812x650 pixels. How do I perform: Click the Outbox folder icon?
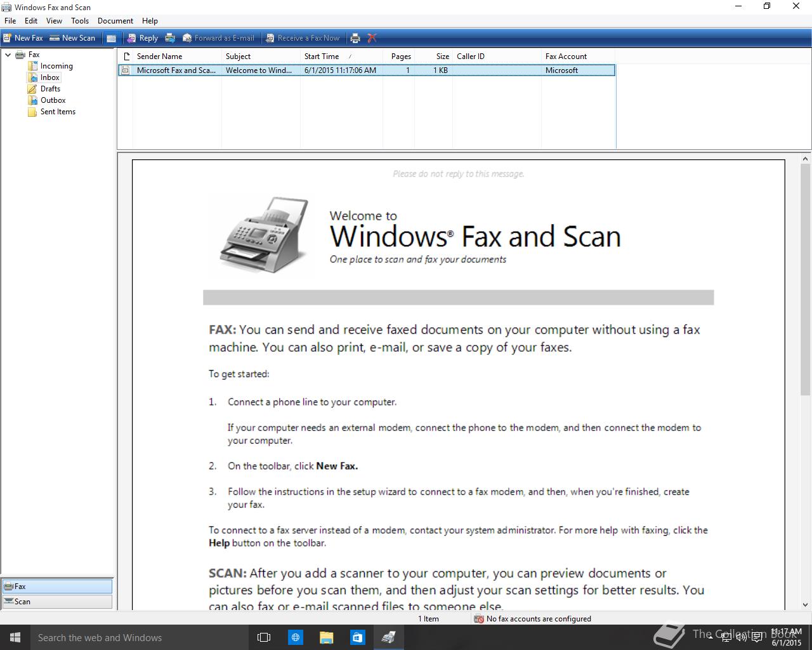32,100
